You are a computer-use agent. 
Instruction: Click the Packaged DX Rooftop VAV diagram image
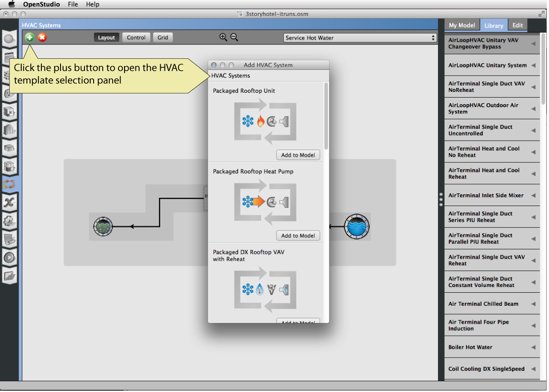coord(265,289)
